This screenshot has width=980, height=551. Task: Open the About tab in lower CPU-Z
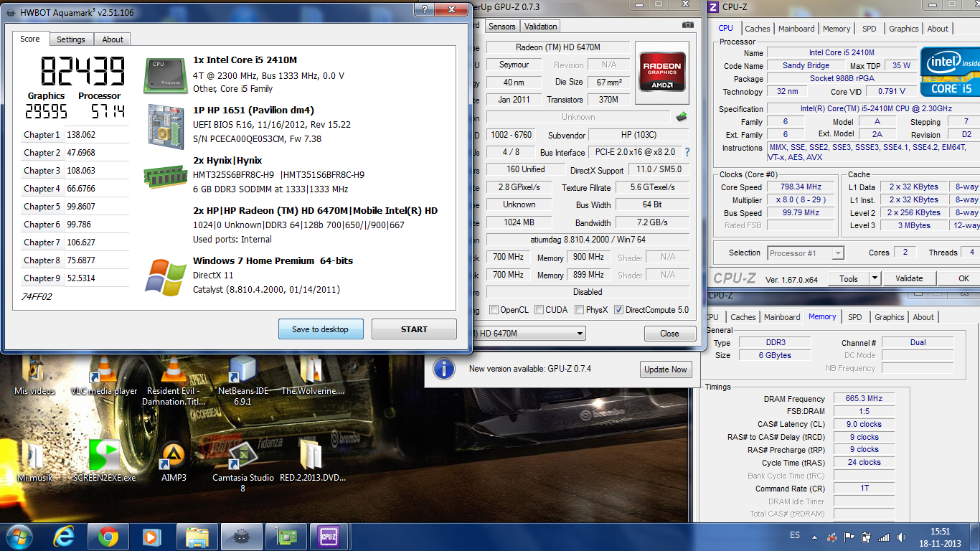pos(923,317)
